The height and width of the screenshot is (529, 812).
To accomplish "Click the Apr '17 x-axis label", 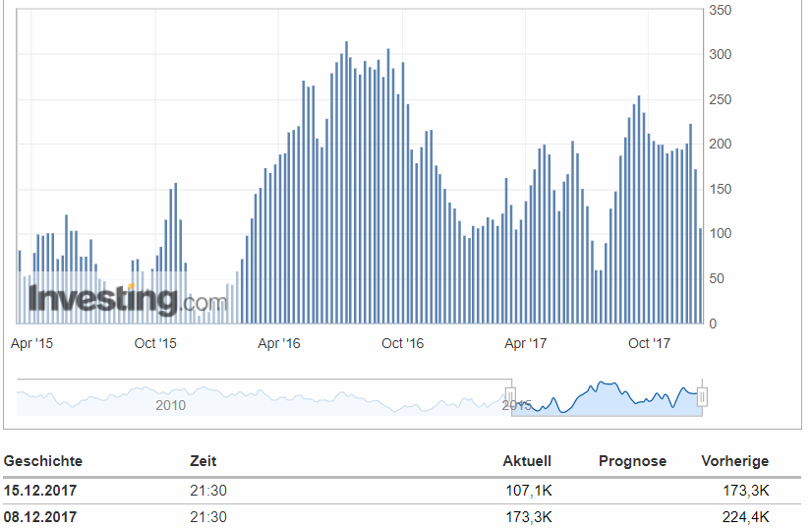I will click(526, 343).
